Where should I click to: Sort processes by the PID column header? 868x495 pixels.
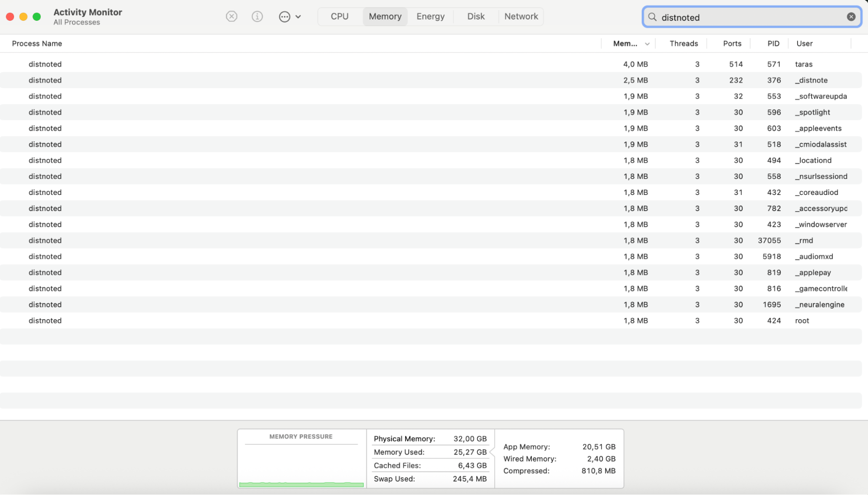(x=773, y=43)
